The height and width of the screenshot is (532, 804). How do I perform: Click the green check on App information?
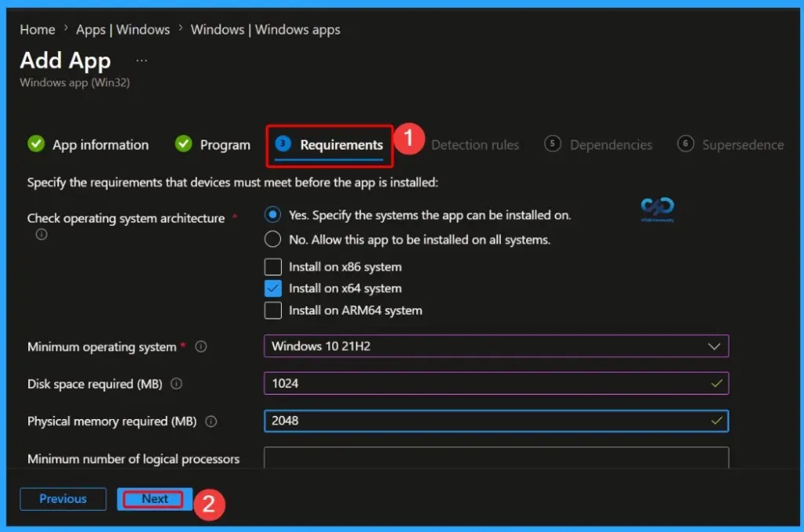click(36, 144)
